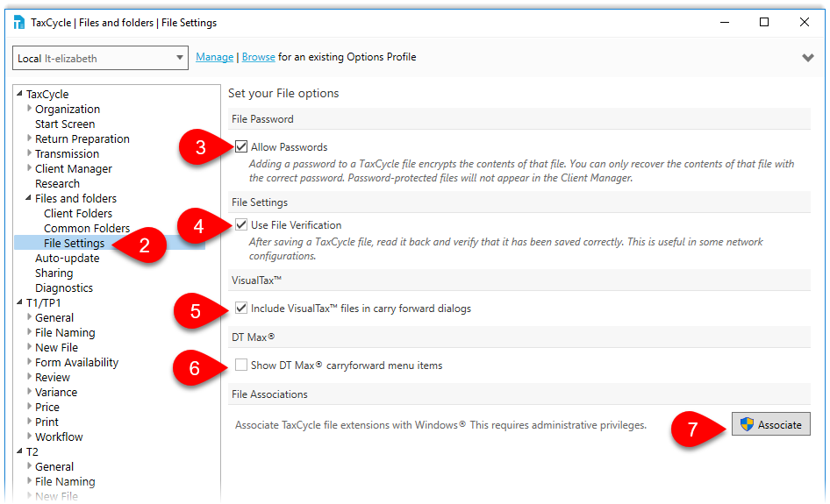The height and width of the screenshot is (504, 830).
Task: Close the TaxCycle options window
Action: [x=804, y=22]
